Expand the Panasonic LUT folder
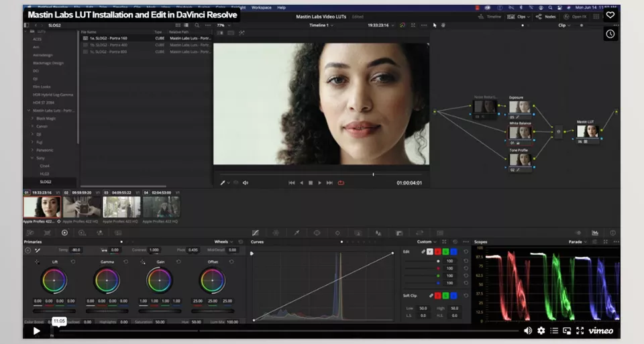 point(32,150)
